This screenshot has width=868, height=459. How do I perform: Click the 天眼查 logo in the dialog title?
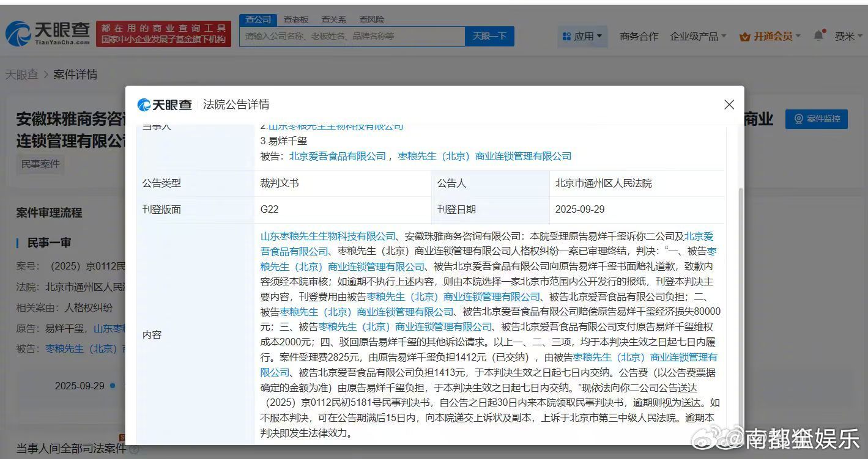[165, 105]
